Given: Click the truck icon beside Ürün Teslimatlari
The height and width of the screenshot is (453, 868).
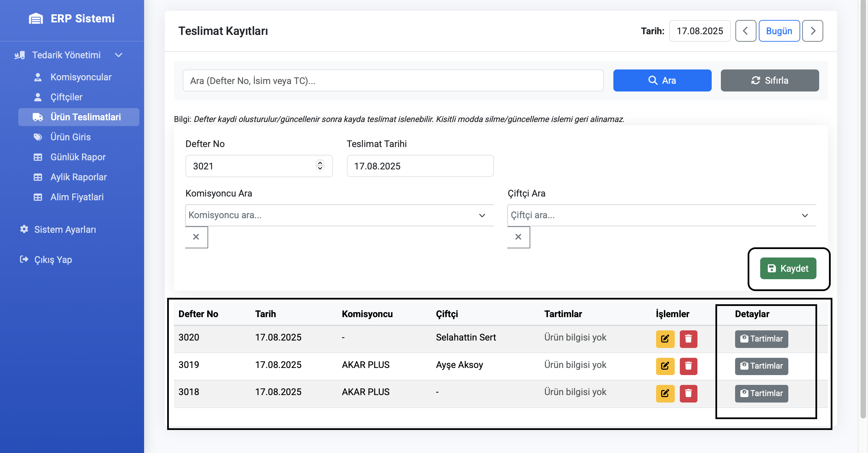Looking at the screenshot, I should tap(38, 117).
